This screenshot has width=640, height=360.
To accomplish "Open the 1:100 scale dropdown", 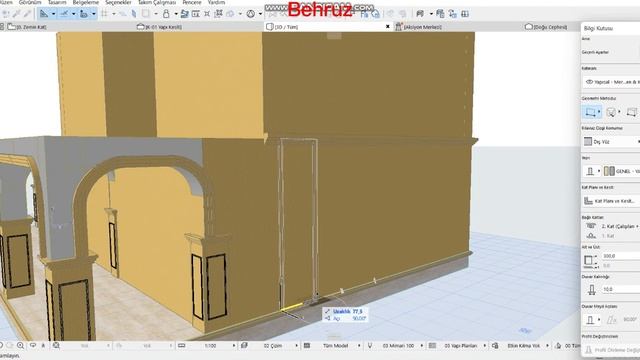I will [x=212, y=346].
